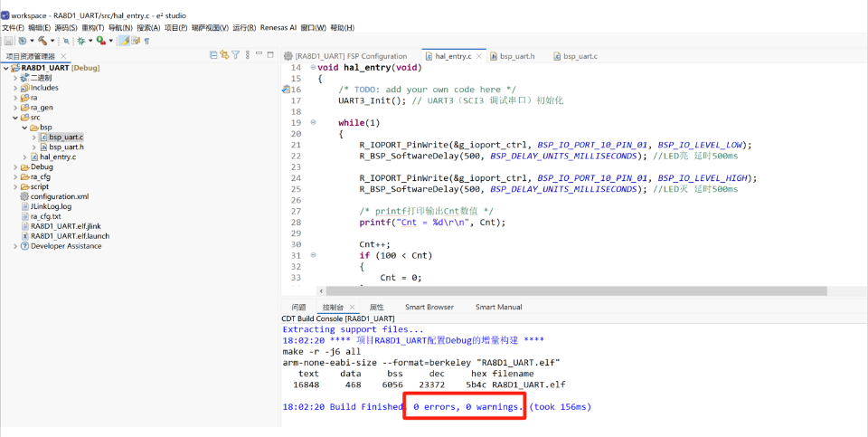Toggle Show Whitespace pilcrow icon

pyautogui.click(x=146, y=41)
